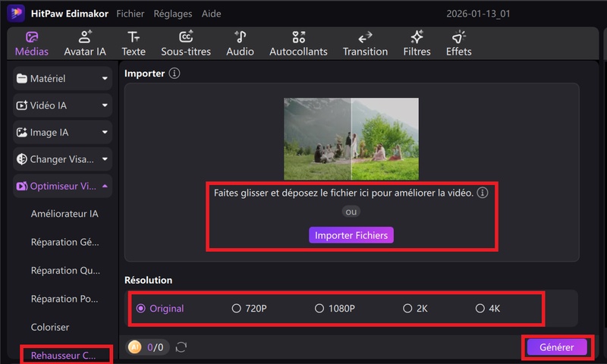Click the Vidéo IA icon

22,105
